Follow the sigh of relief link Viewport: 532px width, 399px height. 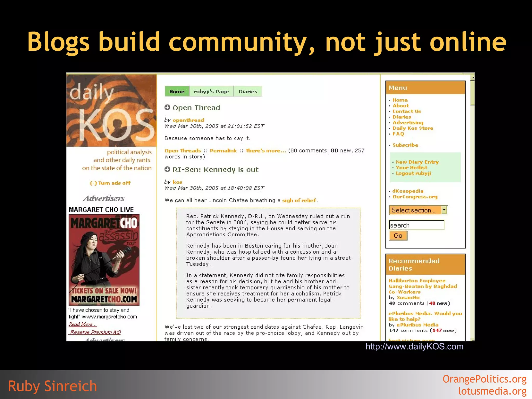[299, 200]
